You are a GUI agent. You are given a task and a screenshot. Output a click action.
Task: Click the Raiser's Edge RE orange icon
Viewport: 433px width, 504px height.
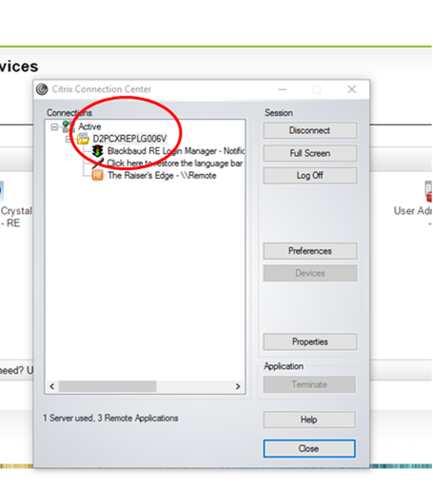[98, 176]
